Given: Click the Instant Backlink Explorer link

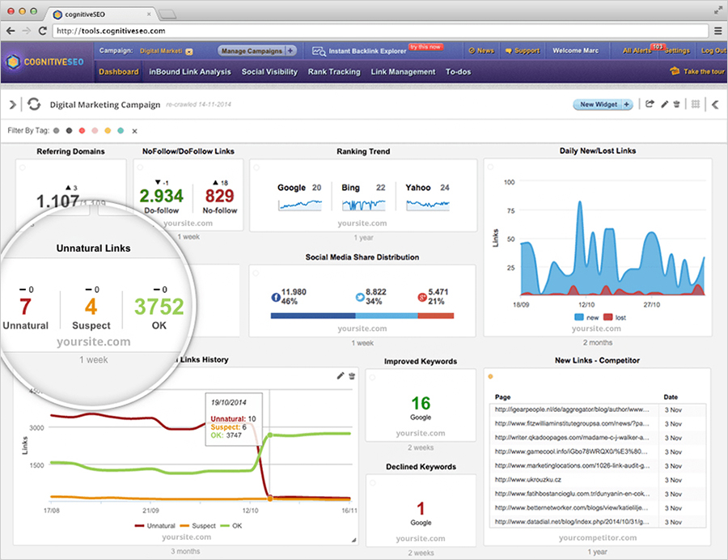Looking at the screenshot, I should click(367, 51).
